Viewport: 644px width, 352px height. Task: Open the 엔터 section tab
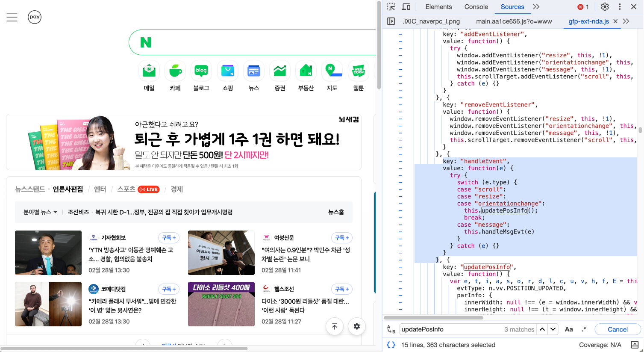tap(100, 189)
